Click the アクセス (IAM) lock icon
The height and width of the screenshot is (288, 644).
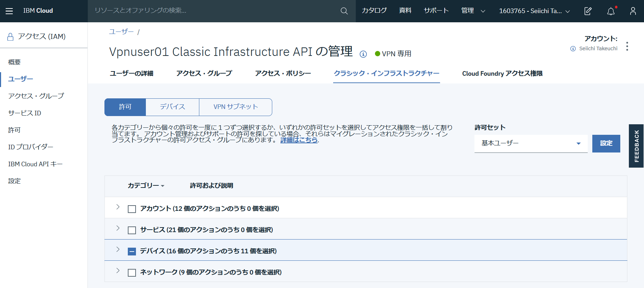point(10,36)
